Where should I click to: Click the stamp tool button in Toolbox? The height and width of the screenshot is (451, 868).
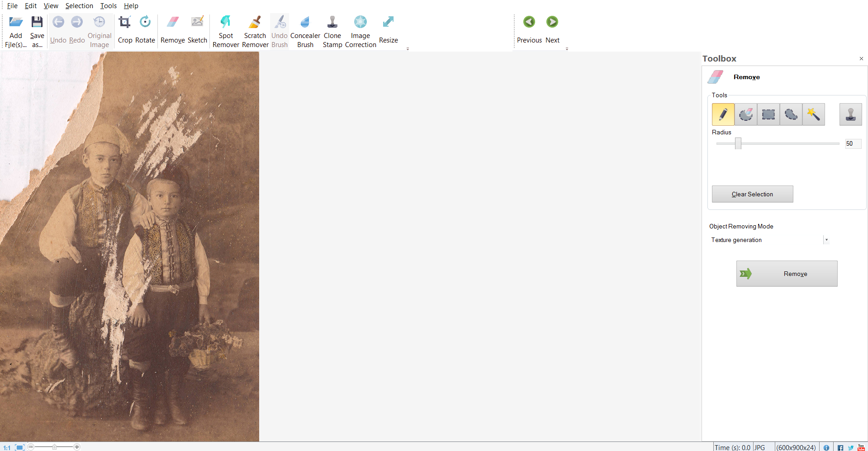pyautogui.click(x=850, y=114)
